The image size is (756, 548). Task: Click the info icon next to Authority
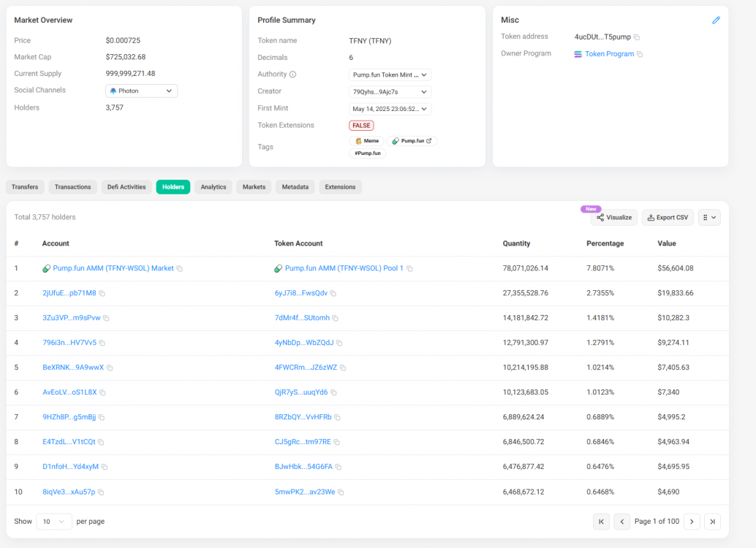(292, 75)
